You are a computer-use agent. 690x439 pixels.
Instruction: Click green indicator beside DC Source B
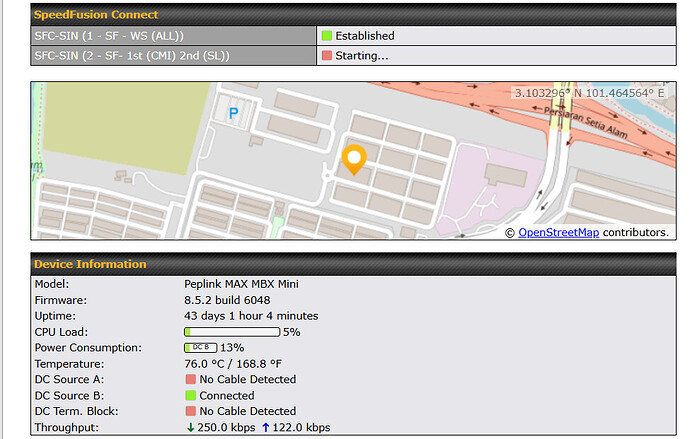tap(191, 395)
